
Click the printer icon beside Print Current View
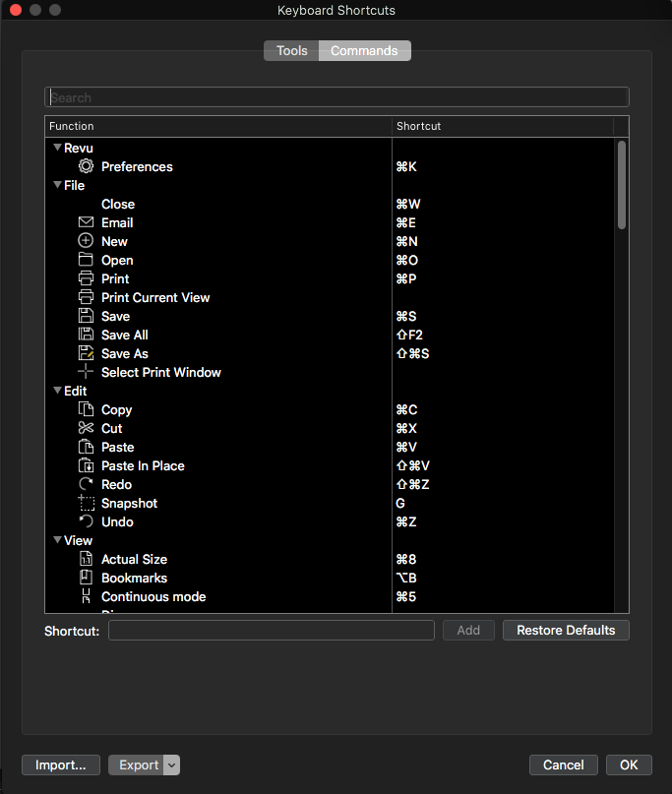point(86,297)
